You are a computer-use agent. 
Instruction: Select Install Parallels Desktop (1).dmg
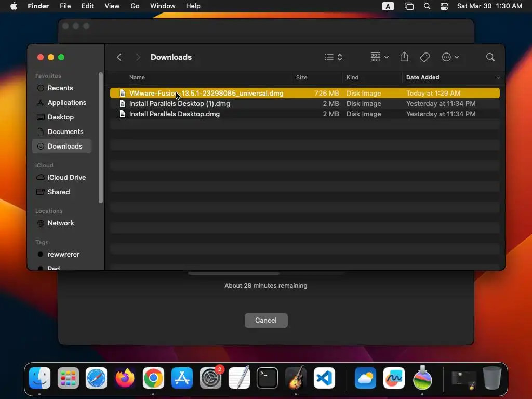(x=304, y=103)
